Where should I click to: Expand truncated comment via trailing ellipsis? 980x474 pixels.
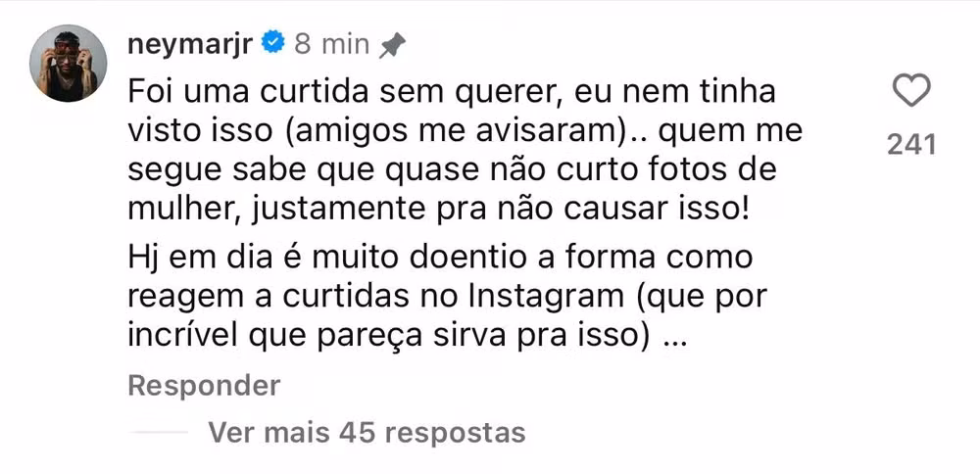(674, 337)
